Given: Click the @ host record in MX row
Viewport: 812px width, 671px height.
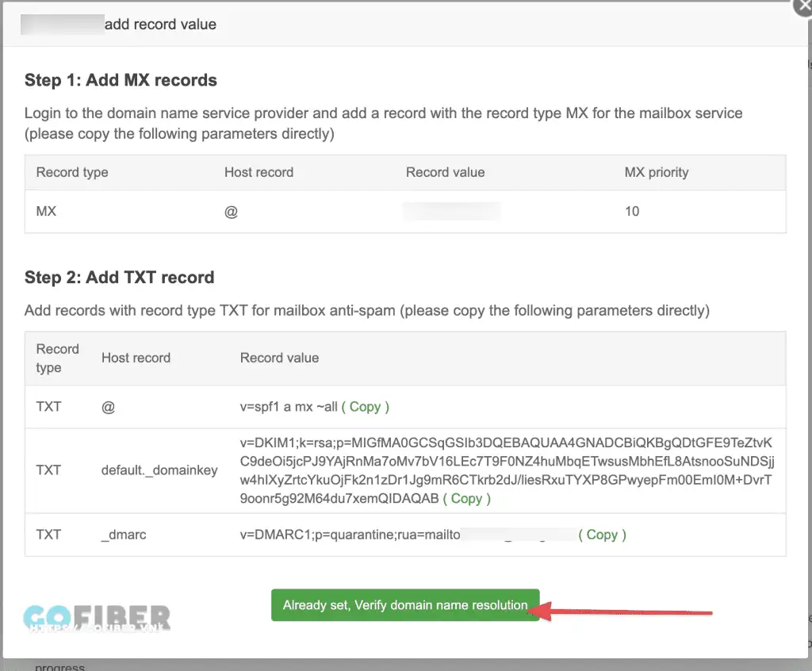Looking at the screenshot, I should pyautogui.click(x=231, y=212).
